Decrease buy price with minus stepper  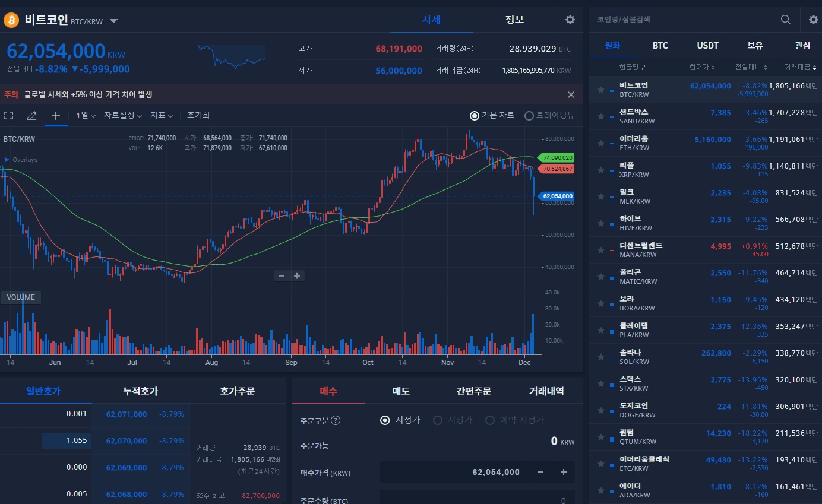click(x=540, y=472)
